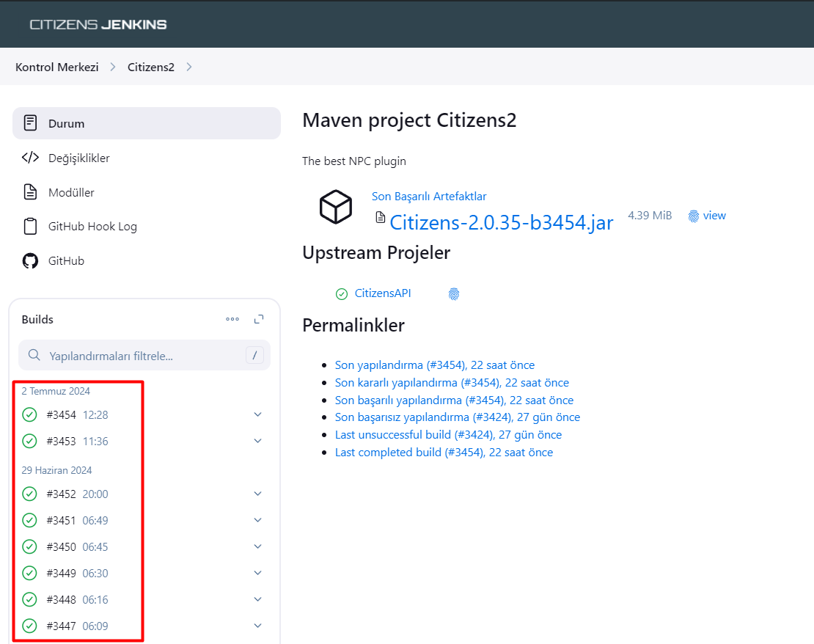Click the GitHub octocat icon

[x=30, y=260]
